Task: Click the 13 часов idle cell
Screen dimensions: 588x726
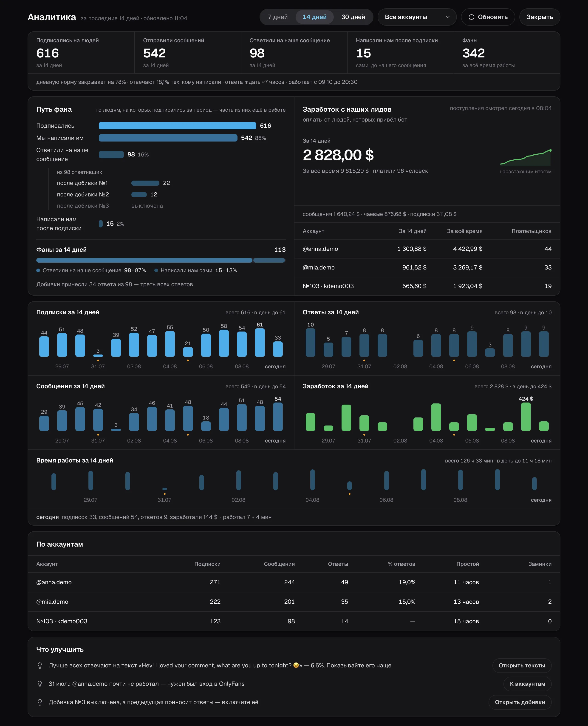Action: click(466, 602)
